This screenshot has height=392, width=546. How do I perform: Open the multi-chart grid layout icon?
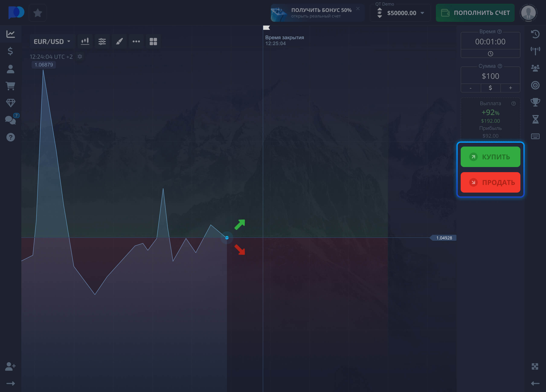click(153, 41)
